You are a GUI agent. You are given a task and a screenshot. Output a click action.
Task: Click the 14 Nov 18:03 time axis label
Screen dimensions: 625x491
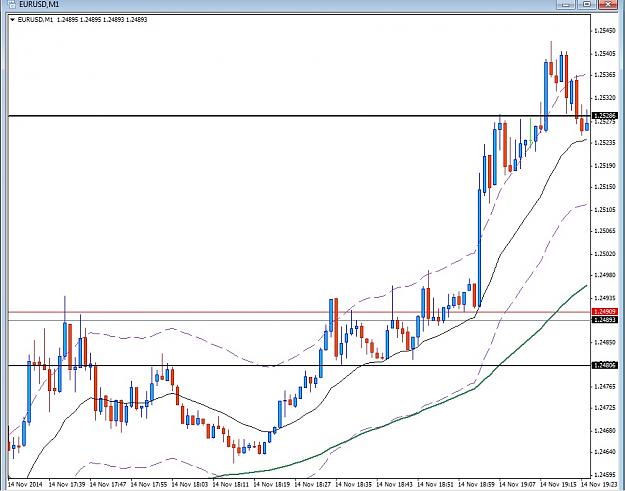(190, 484)
